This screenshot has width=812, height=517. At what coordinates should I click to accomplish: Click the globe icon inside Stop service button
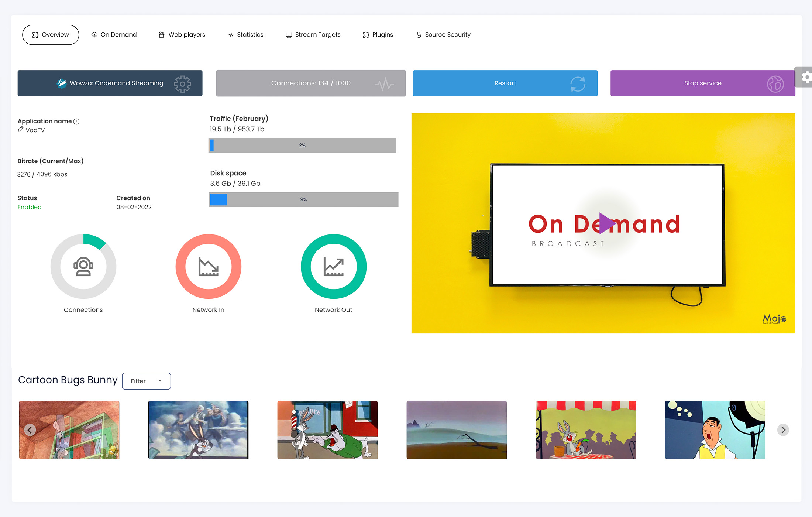[x=775, y=84]
